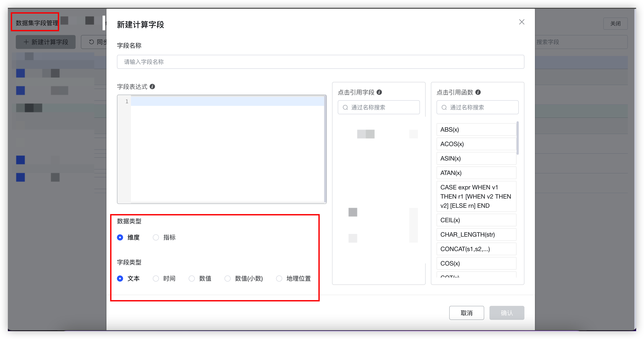The height and width of the screenshot is (339, 644).
Task: Click the 关闭 button at top right
Action: click(x=616, y=24)
